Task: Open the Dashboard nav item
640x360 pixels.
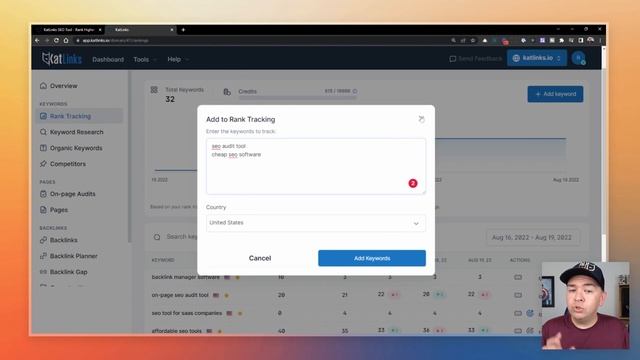Action: click(108, 59)
